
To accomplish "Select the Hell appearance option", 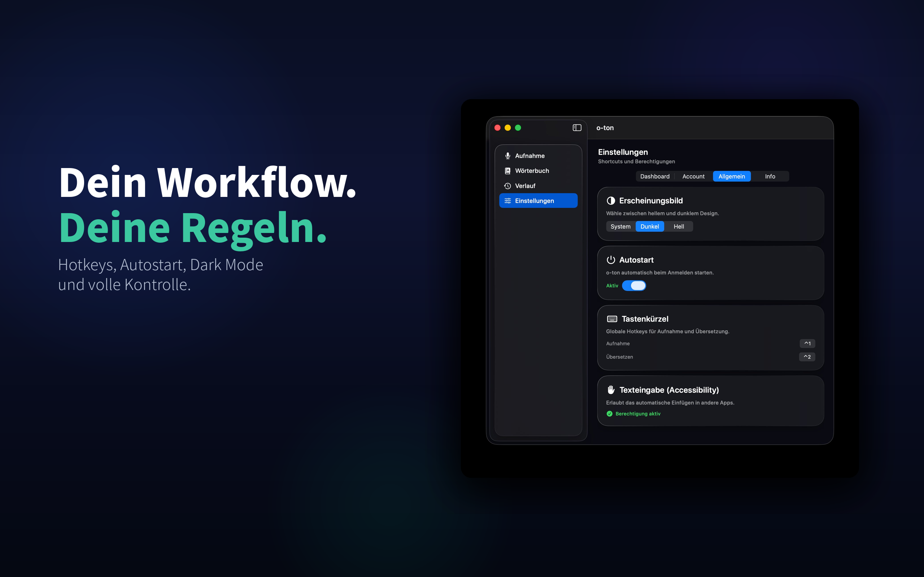I will pos(679,226).
